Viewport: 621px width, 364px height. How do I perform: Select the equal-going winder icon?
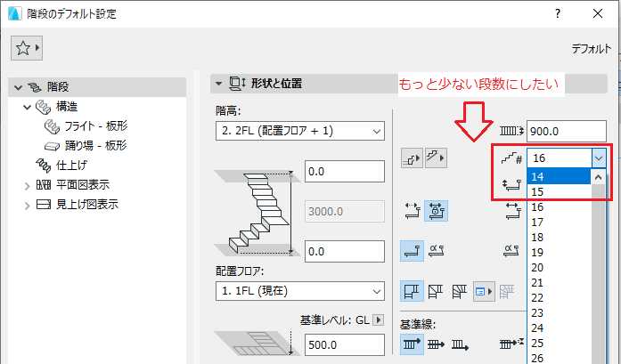click(x=460, y=292)
